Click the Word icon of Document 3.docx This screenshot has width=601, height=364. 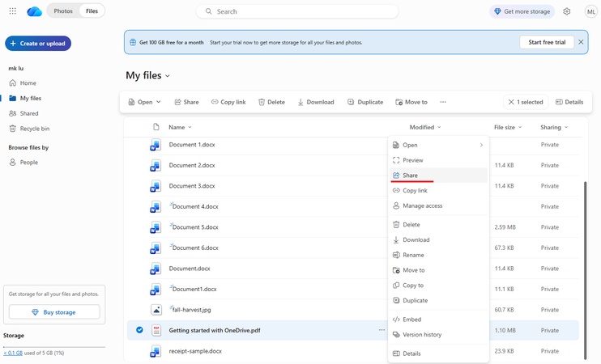pyautogui.click(x=156, y=186)
